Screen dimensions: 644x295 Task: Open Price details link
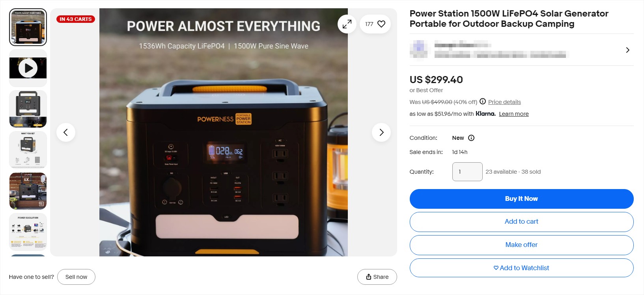pos(504,102)
